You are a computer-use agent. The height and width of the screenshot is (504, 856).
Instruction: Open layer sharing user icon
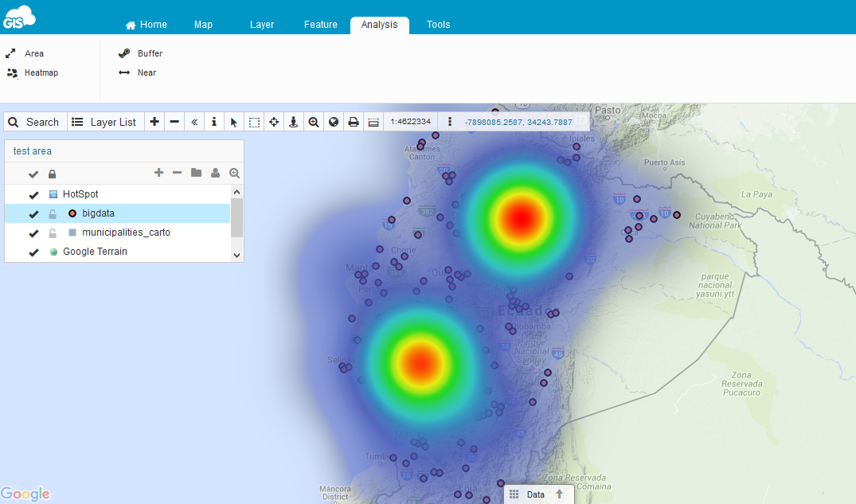[215, 173]
